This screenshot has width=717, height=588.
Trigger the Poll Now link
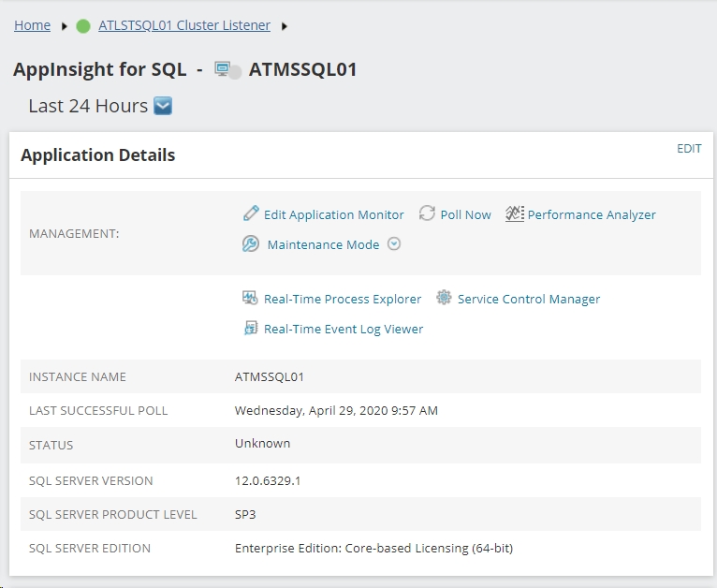[x=465, y=214]
